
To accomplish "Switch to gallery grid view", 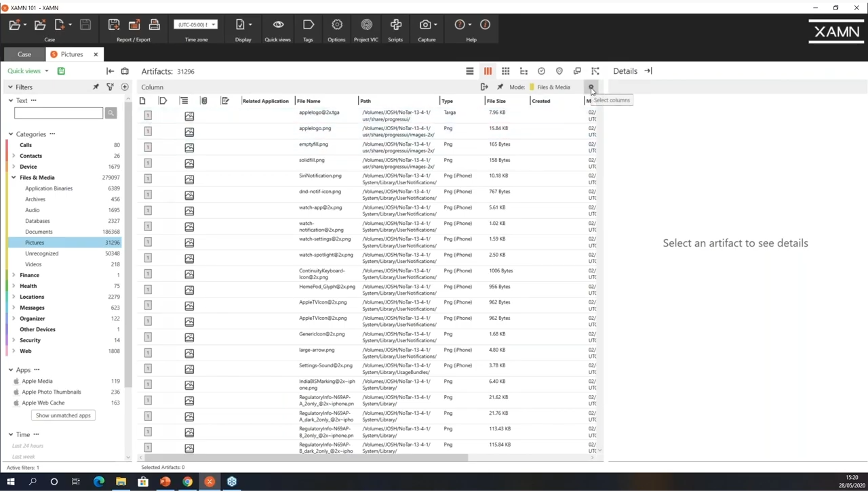I will (506, 71).
